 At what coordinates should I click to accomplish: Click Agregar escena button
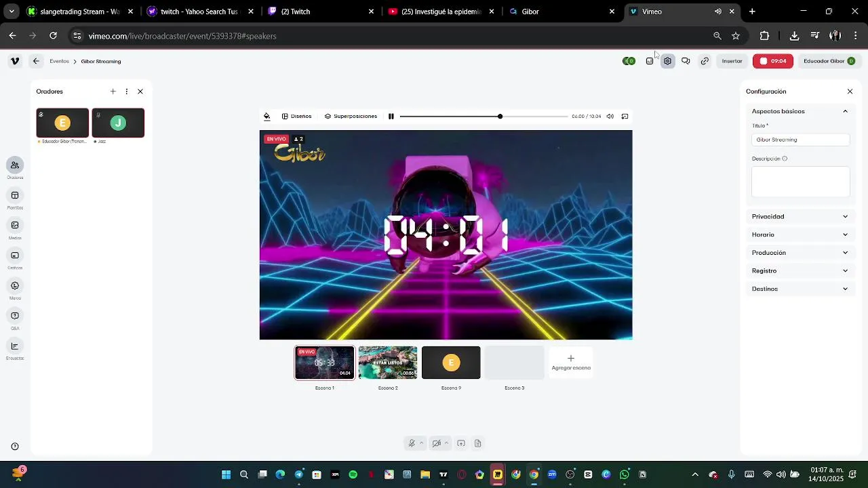571,363
